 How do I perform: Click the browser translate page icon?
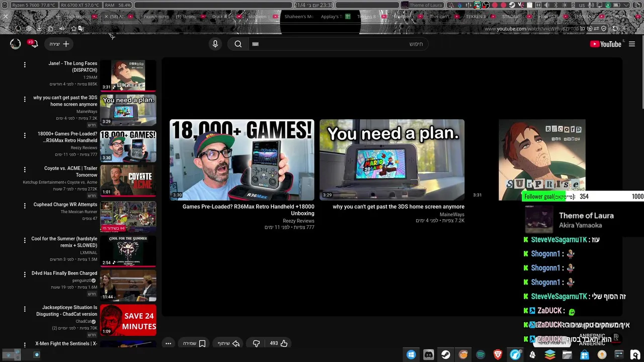(81, 29)
